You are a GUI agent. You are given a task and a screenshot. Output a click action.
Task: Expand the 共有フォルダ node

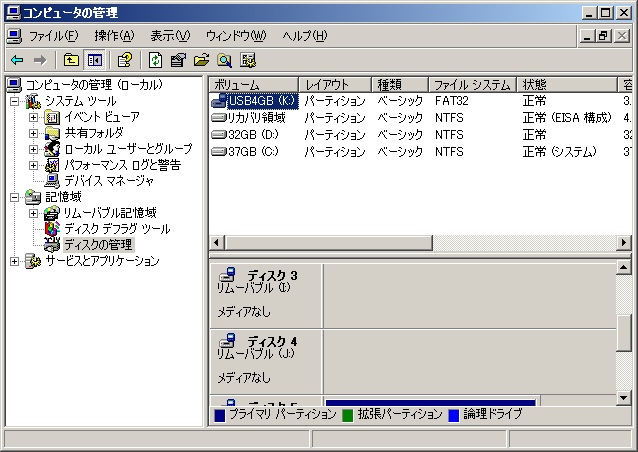coord(33,133)
